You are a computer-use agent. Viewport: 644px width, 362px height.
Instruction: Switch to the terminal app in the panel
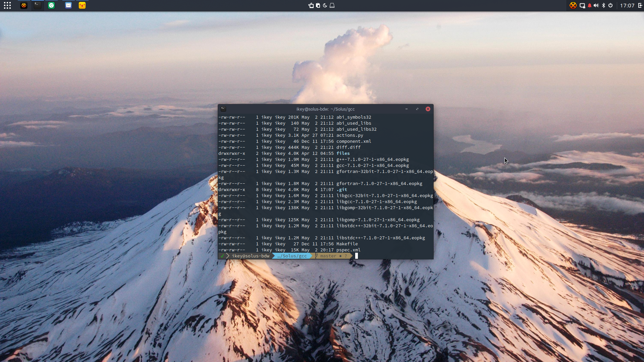click(38, 5)
